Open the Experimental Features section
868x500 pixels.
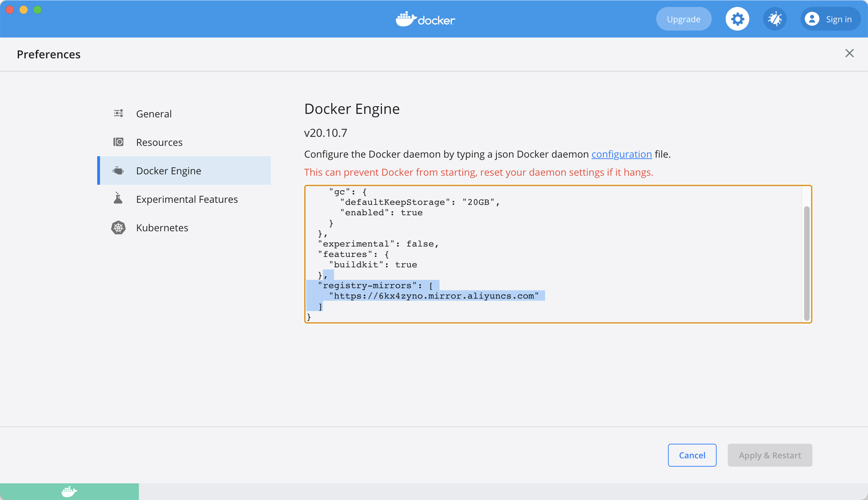point(187,199)
